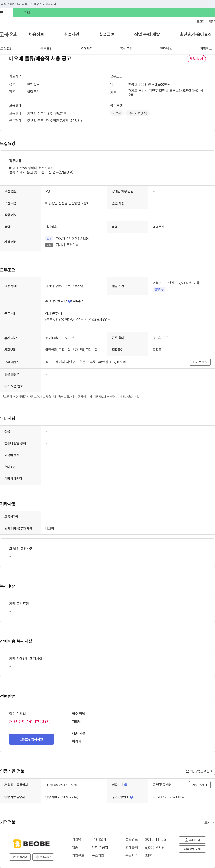Select break time 12시00분~13시00분
215x868 pixels.
(60, 338)
